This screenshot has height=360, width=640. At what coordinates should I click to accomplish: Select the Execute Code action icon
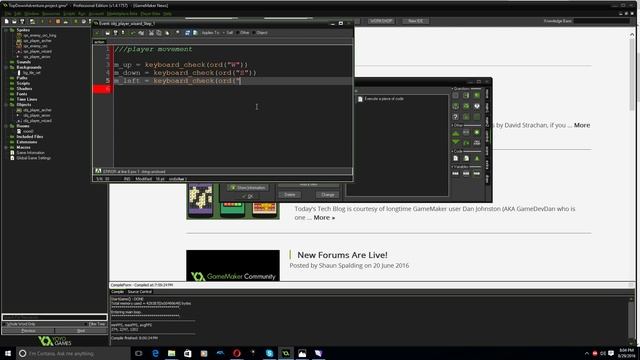(x=455, y=158)
